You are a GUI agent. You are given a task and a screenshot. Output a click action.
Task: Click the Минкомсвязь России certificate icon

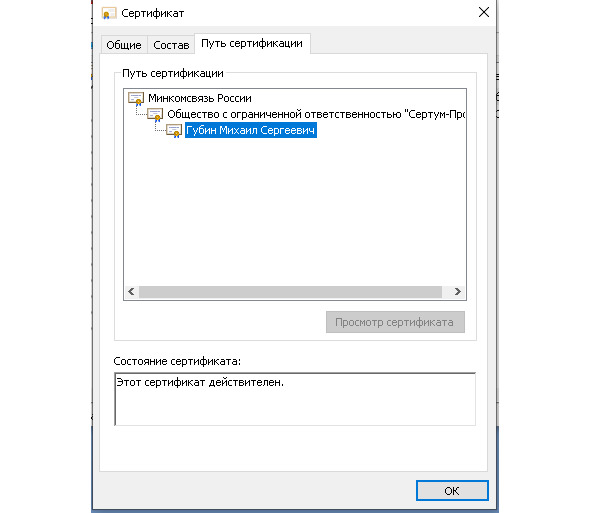coord(136,98)
